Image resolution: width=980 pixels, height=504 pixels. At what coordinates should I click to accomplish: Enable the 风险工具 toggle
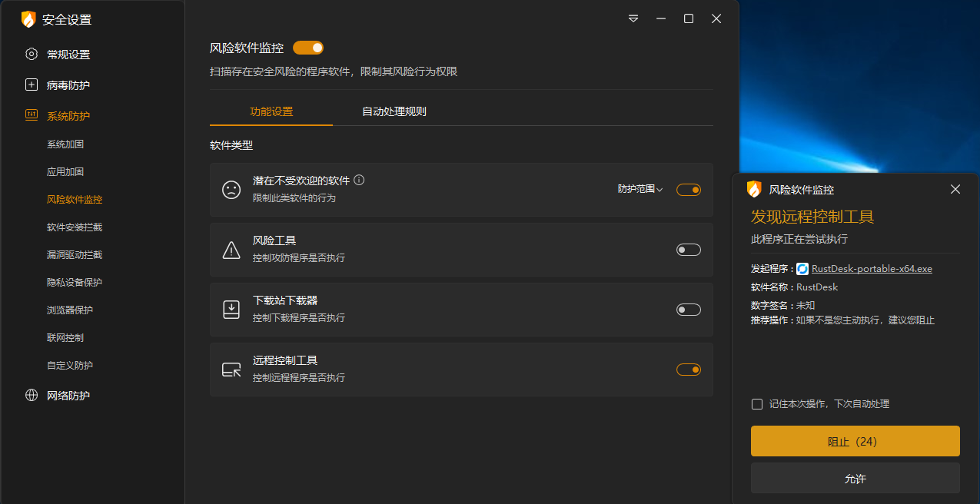click(689, 250)
